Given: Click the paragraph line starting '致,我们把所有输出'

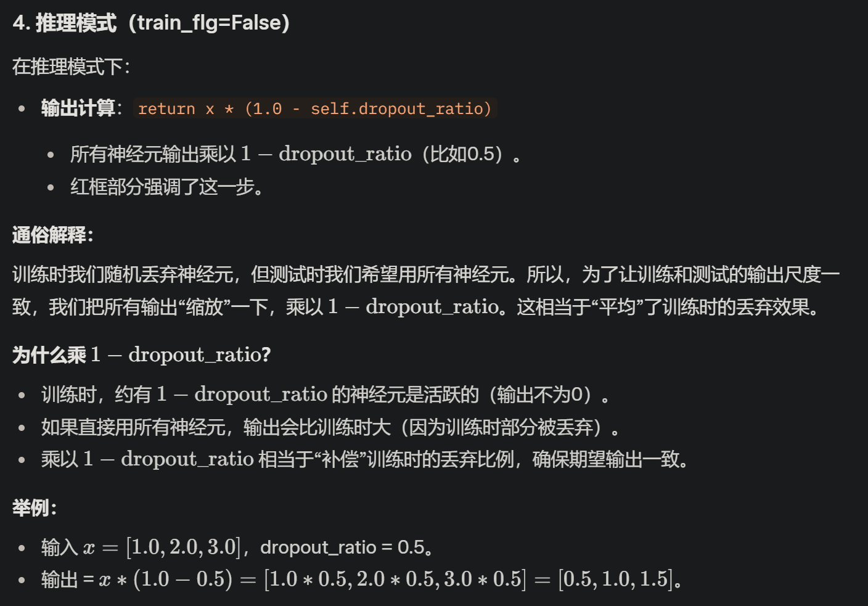Looking at the screenshot, I should click(x=416, y=306).
